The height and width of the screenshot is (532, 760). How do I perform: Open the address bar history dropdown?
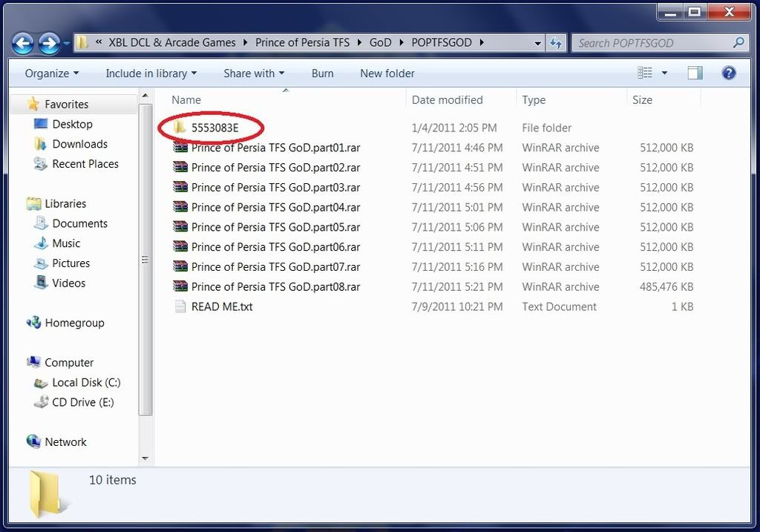tap(537, 43)
